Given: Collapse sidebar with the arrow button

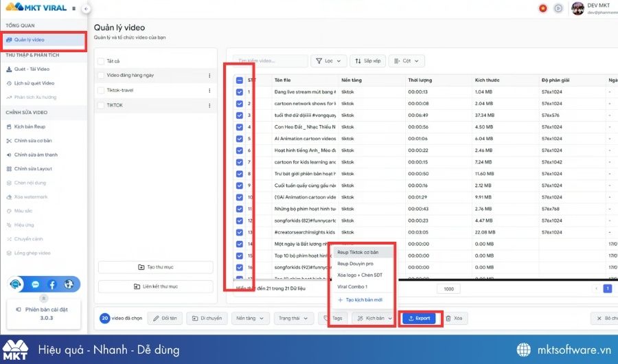Looking at the screenshot, I should [x=86, y=9].
